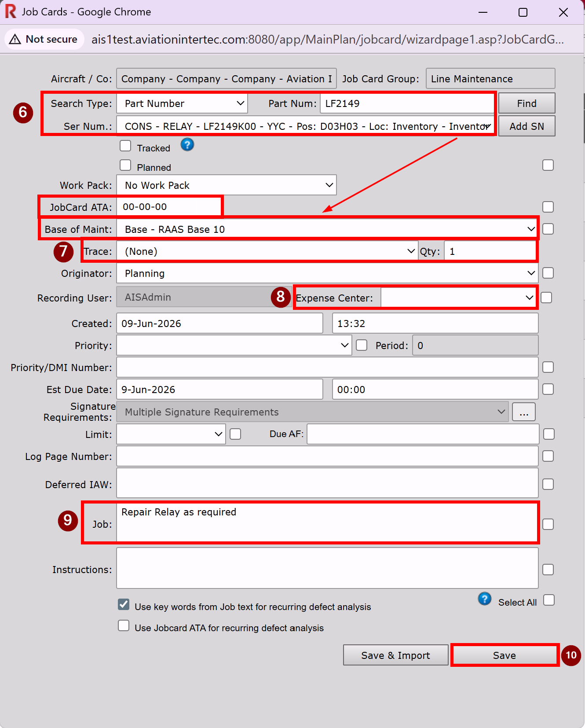Click the Find button

point(527,103)
